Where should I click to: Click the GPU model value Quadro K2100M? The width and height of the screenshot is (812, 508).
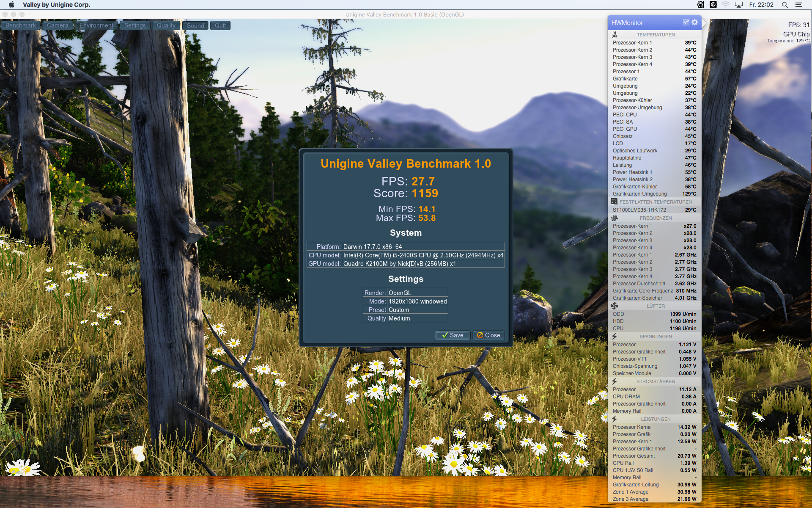coord(399,264)
